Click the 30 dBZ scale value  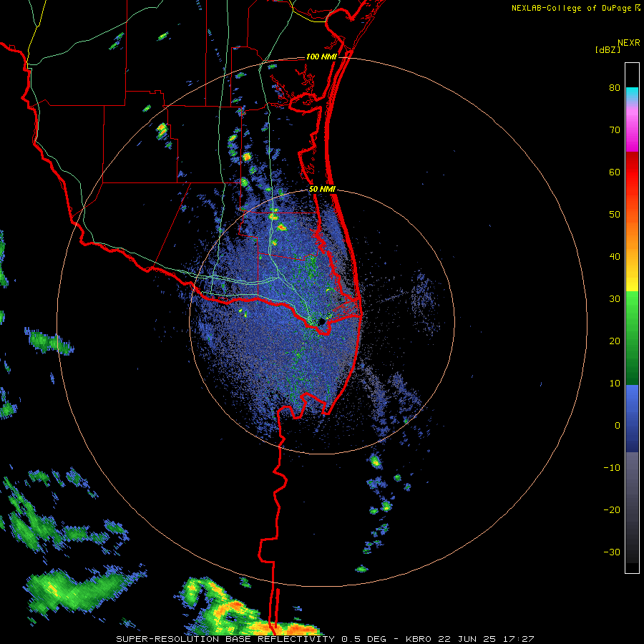(615, 299)
